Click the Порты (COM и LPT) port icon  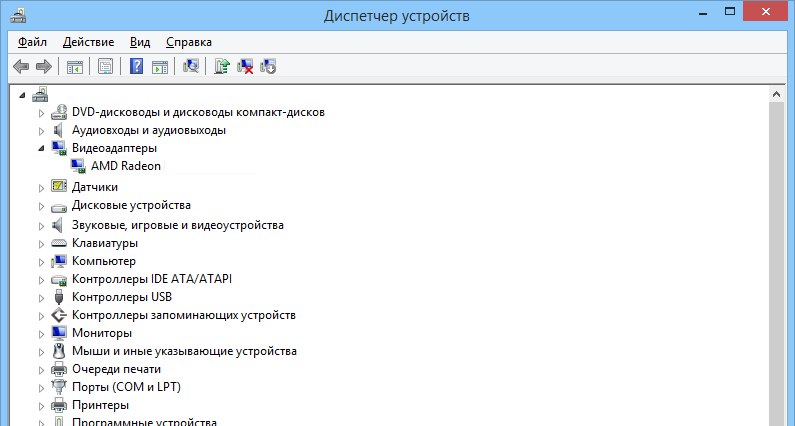coord(59,387)
